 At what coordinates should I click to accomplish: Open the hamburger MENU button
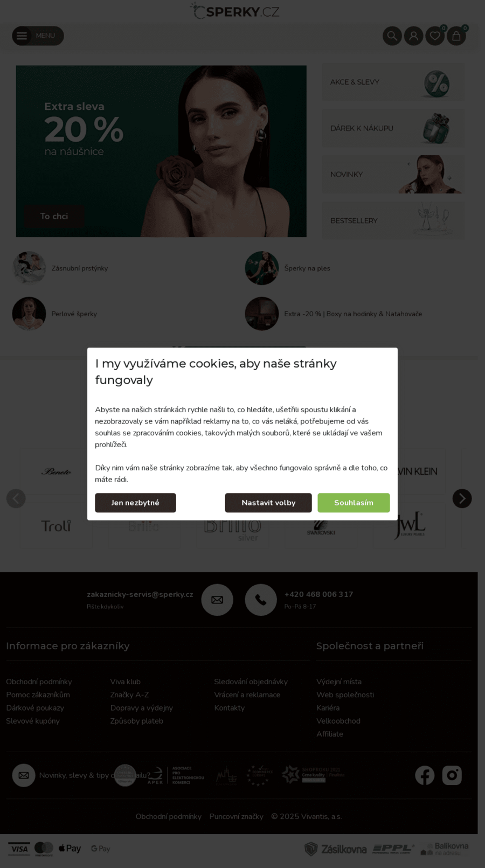coord(38,36)
